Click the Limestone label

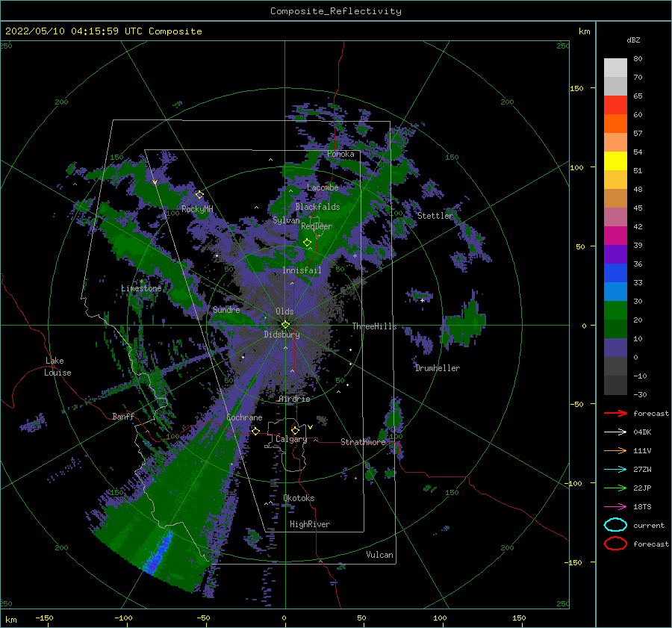[141, 288]
